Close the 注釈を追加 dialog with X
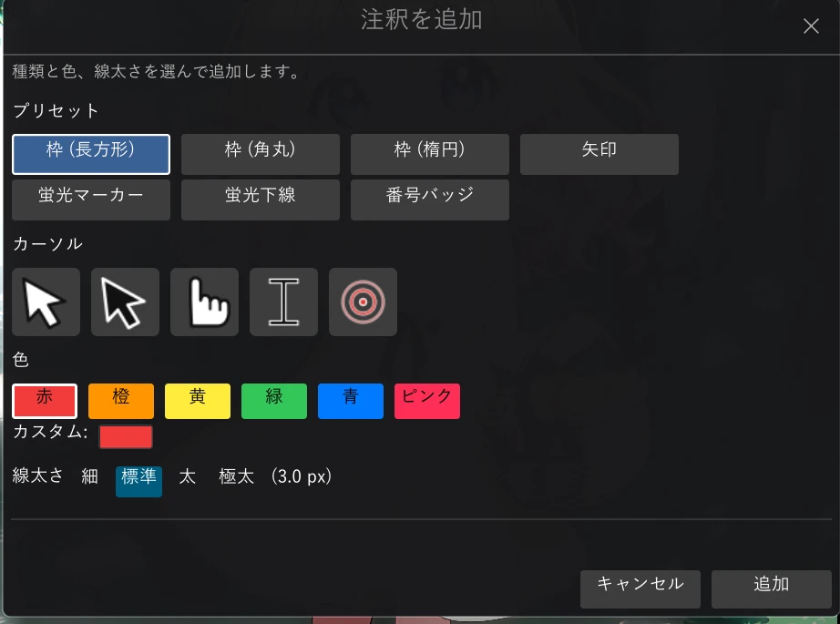Viewport: 840px width, 624px height. [x=811, y=26]
